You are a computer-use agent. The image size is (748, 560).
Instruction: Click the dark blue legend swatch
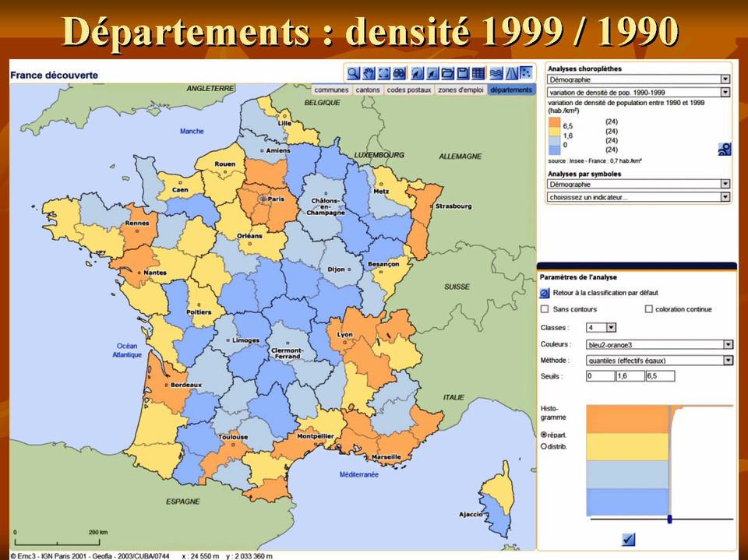(x=554, y=150)
